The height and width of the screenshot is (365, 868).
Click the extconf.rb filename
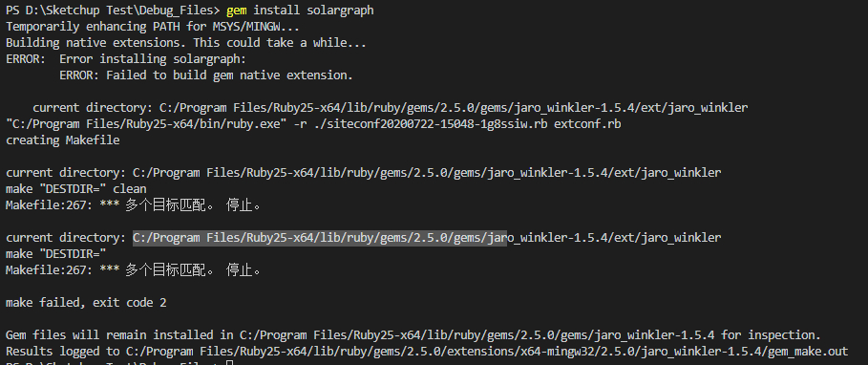[x=587, y=123]
